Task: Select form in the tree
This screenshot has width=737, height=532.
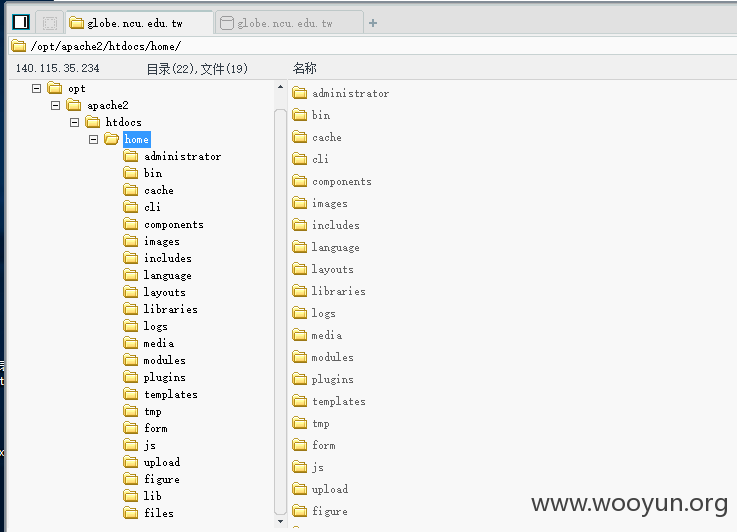Action: 156,428
